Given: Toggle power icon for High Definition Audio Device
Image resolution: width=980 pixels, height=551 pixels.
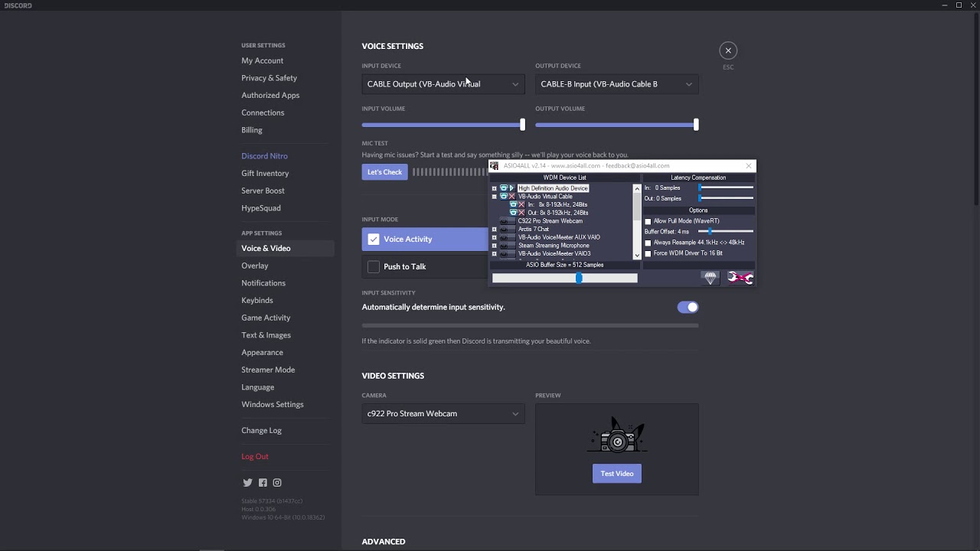Looking at the screenshot, I should coord(504,188).
